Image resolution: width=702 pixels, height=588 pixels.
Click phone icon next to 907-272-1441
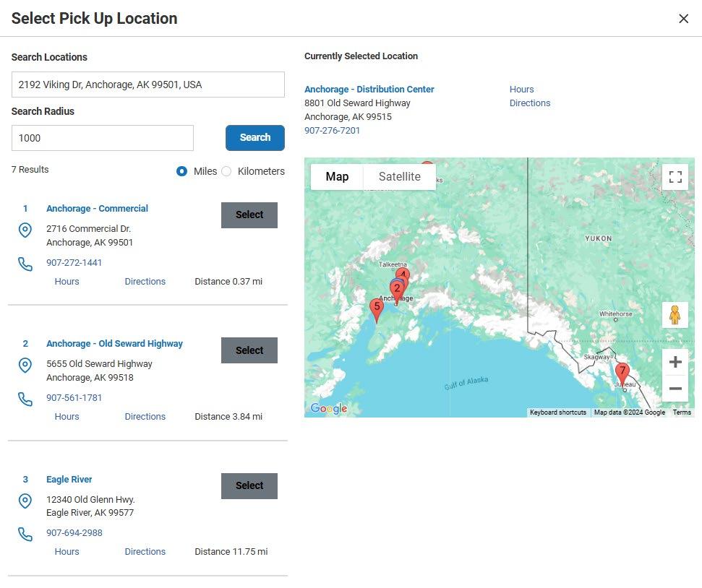[25, 264]
